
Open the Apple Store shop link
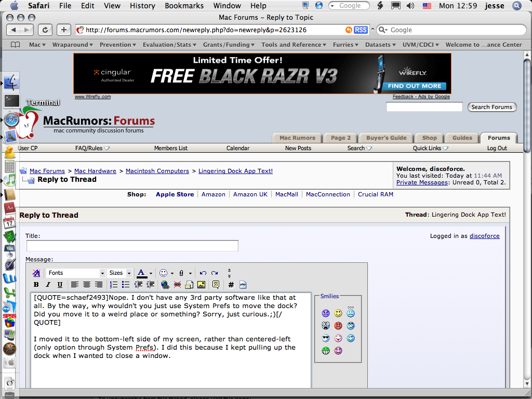coord(175,194)
